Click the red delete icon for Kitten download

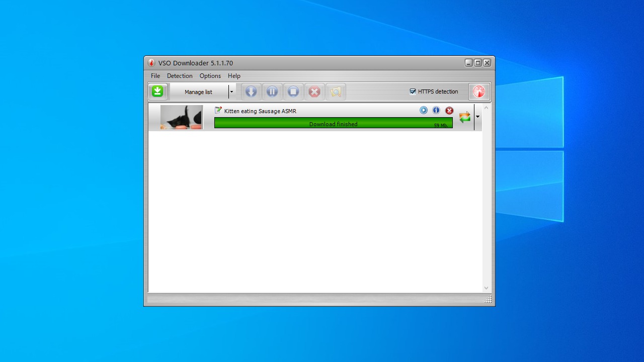449,111
